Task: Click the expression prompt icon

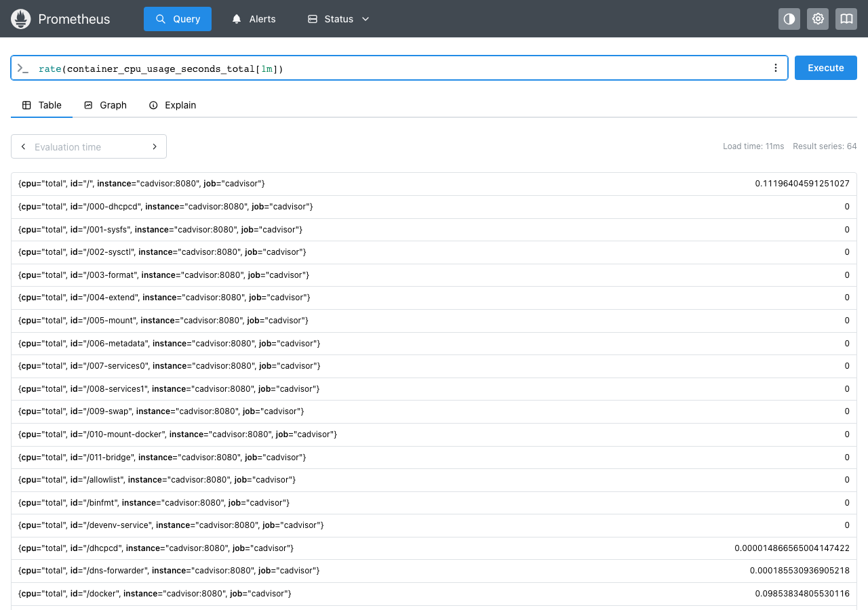Action: [x=23, y=68]
